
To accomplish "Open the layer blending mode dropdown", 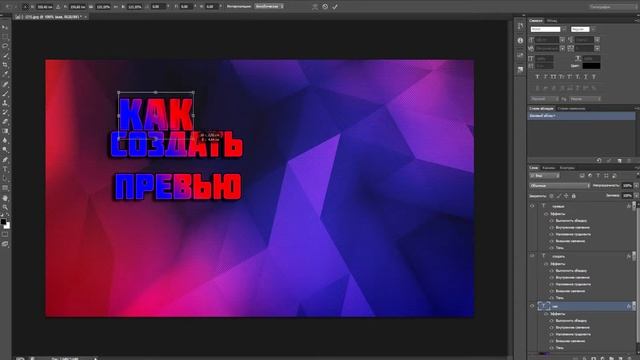I will 560,186.
